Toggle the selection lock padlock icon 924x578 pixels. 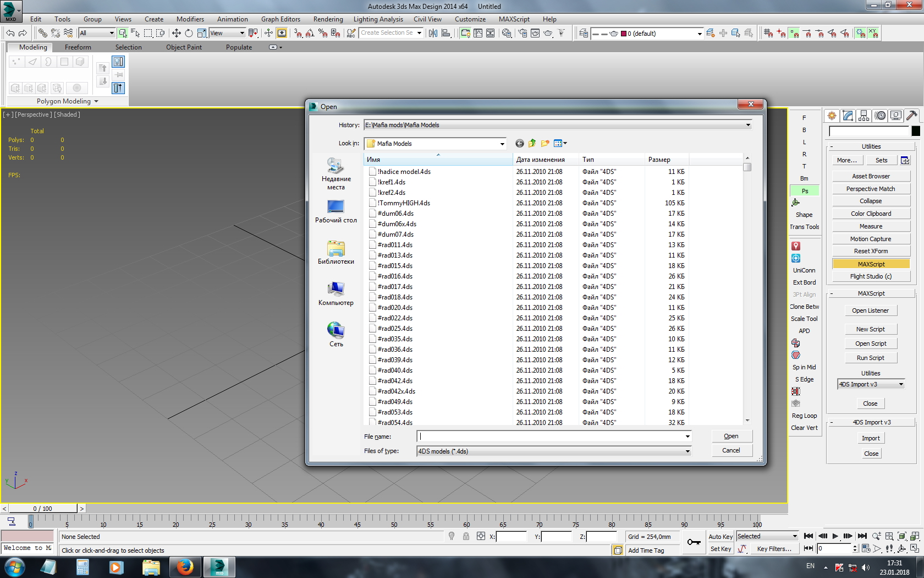click(466, 536)
